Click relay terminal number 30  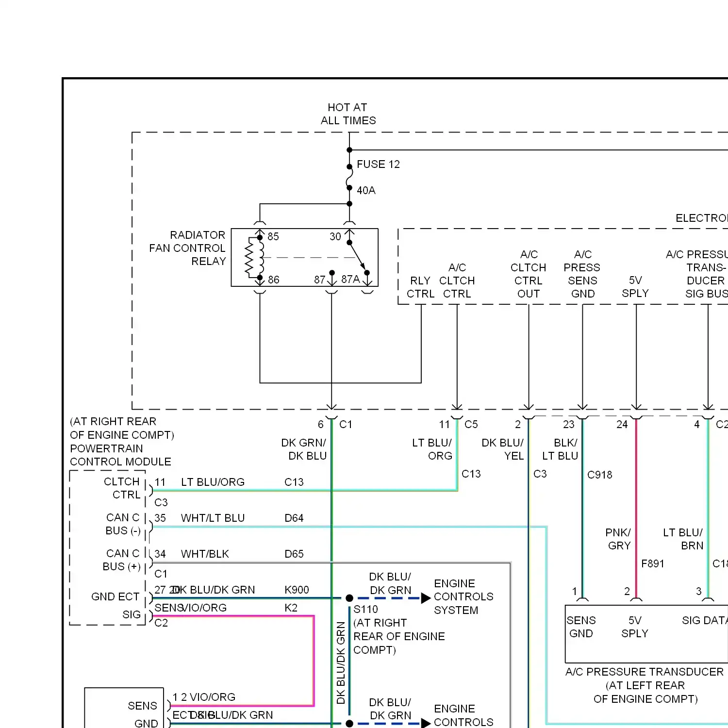335,236
